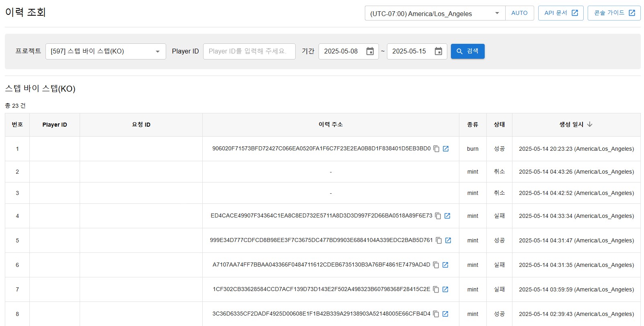Open row 5 transaction hash external link

pyautogui.click(x=448, y=240)
